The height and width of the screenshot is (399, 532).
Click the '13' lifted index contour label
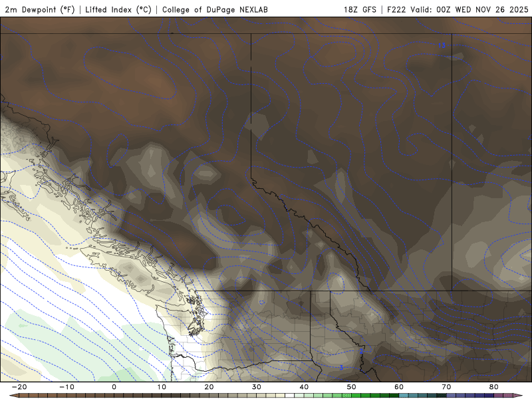(442, 45)
